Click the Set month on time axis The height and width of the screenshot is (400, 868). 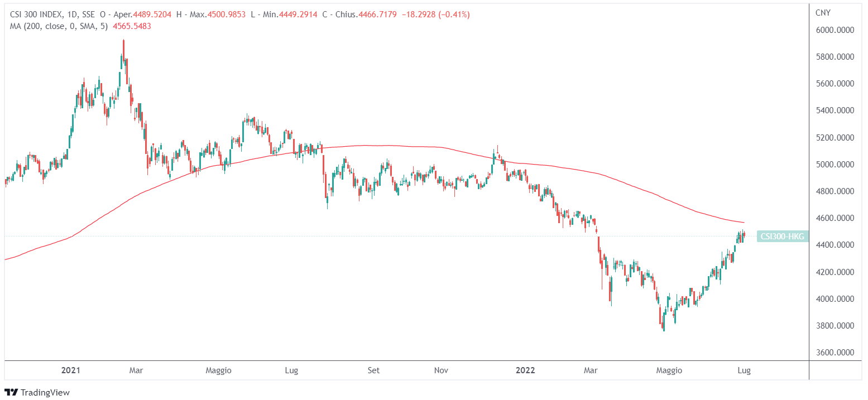coord(373,370)
